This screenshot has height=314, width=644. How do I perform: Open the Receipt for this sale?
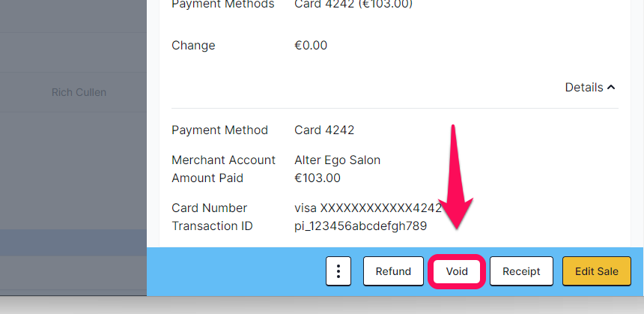521,271
